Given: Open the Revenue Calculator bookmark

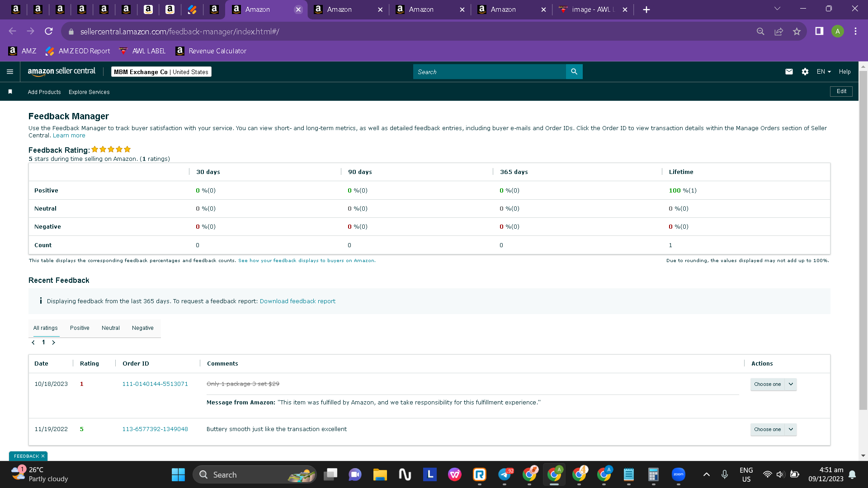Looking at the screenshot, I should 211,51.
